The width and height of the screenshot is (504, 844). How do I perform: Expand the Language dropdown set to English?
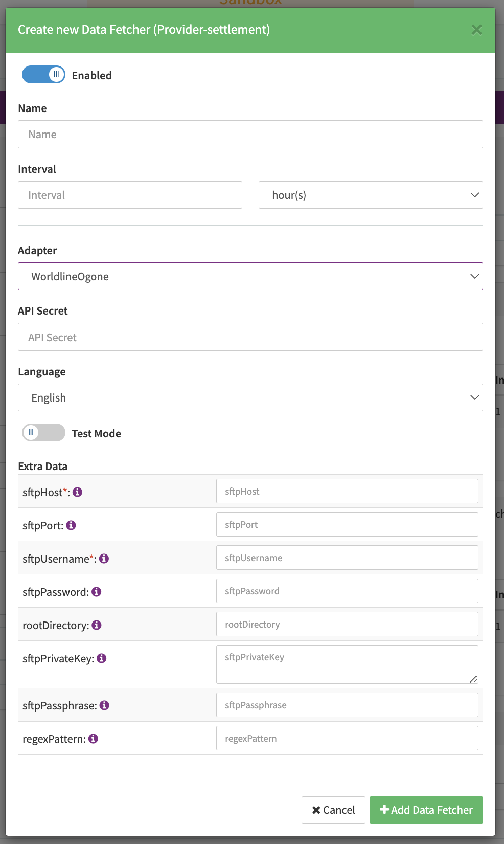[250, 397]
